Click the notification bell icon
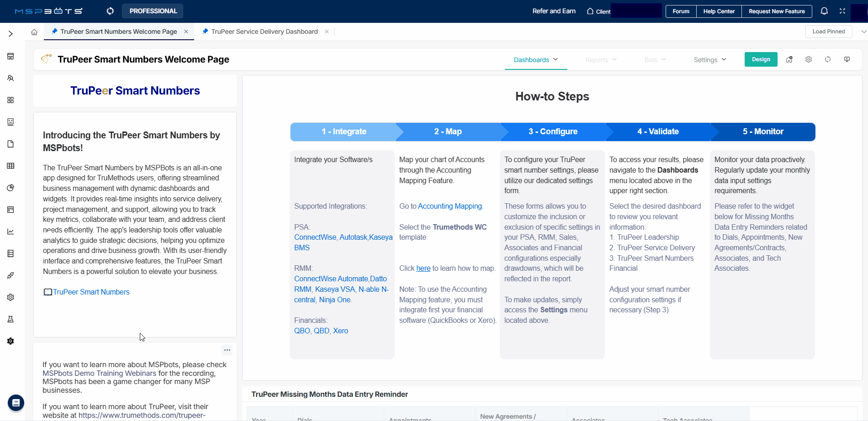Viewport: 868px width, 421px height. pos(824,11)
